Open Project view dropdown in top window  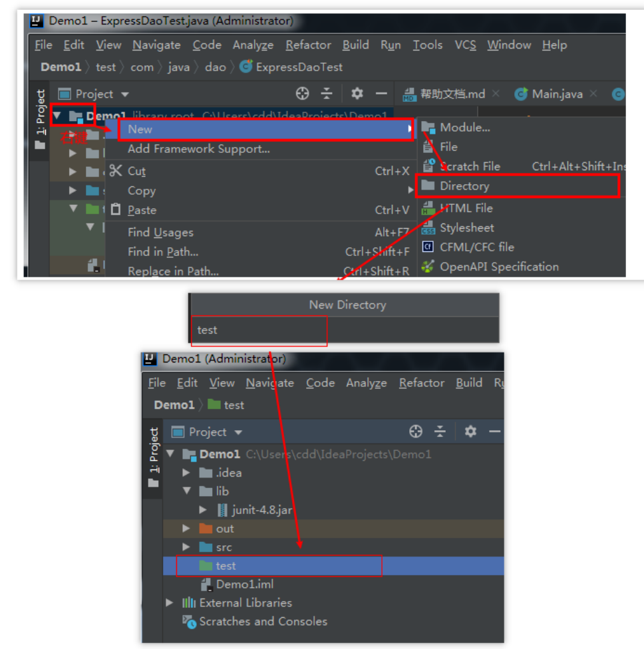coord(94,94)
